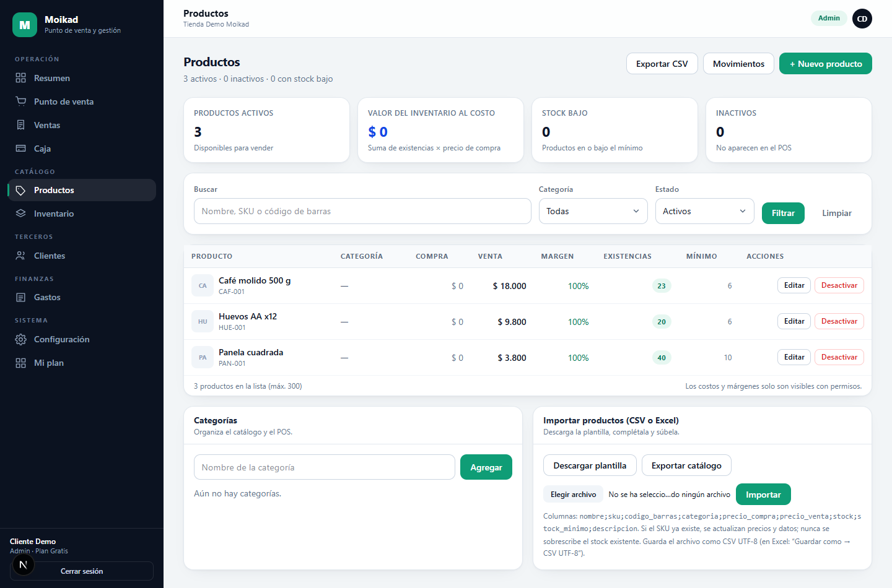Screen dimensions: 892x588
Task: Click the Nuevo producto button
Action: coord(825,64)
